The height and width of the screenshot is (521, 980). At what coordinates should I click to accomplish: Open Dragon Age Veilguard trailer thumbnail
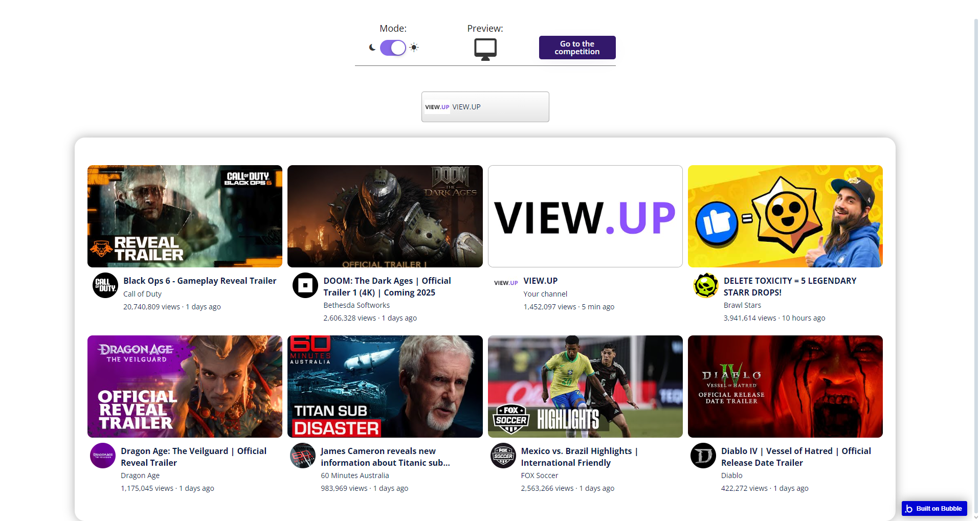point(185,387)
